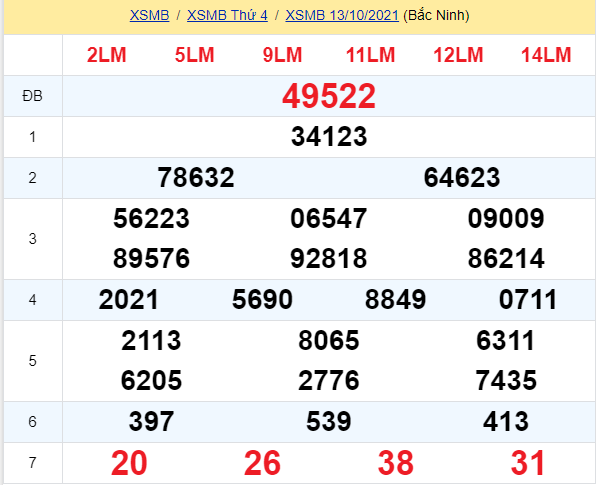596x485 pixels.
Task: Click the ĐB row label
Action: (32, 96)
